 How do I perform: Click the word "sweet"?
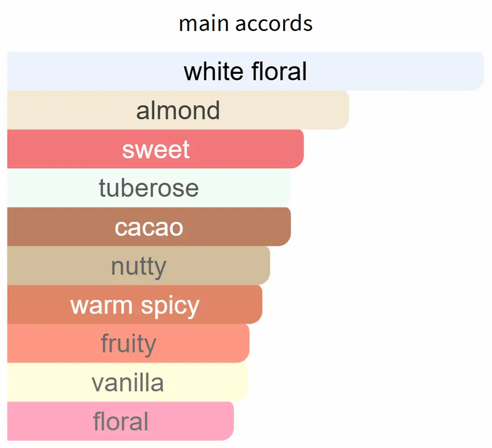[x=155, y=149]
